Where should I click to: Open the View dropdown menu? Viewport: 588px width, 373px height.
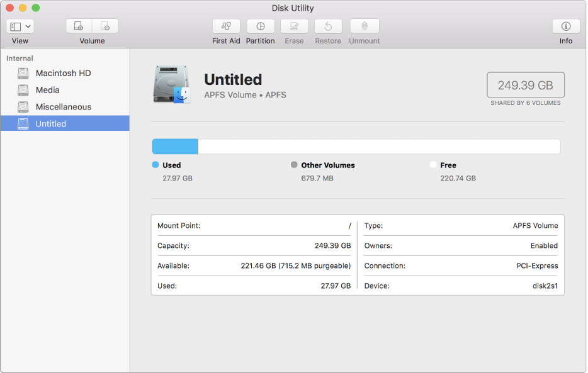[x=20, y=26]
